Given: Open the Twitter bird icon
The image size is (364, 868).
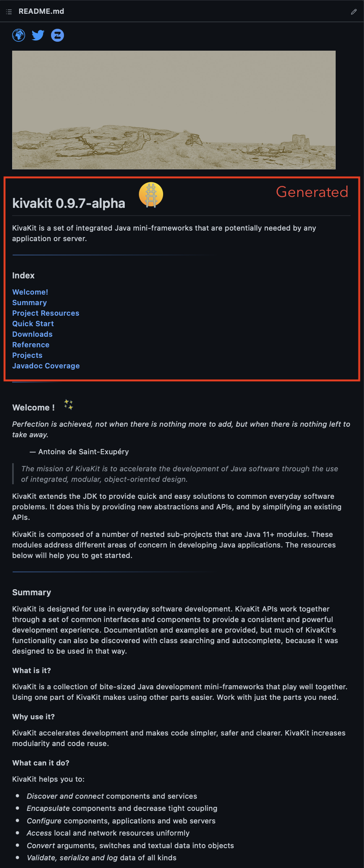Looking at the screenshot, I should click(38, 35).
